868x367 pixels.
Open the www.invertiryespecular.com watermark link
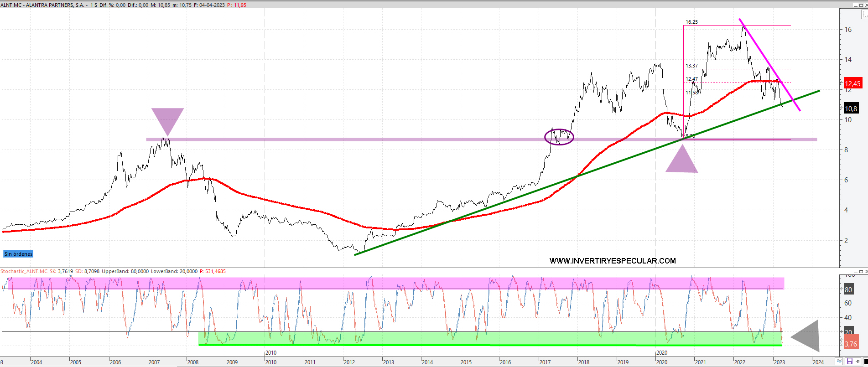point(612,261)
